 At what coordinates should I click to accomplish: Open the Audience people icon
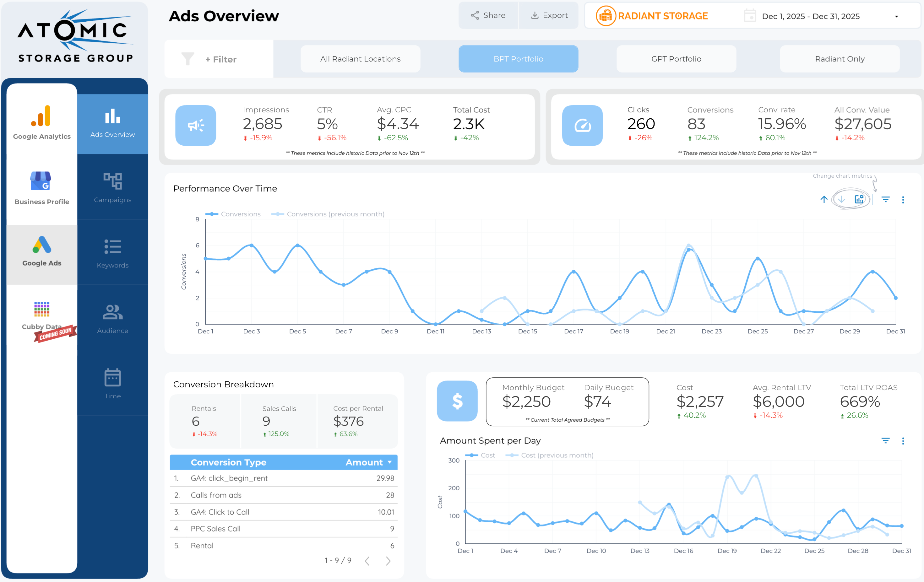[x=112, y=312]
